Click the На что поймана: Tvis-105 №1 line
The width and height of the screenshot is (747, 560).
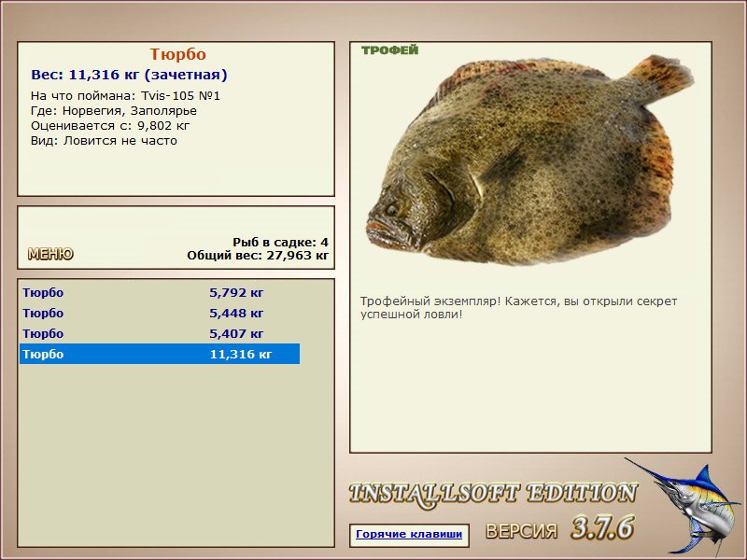125,96
